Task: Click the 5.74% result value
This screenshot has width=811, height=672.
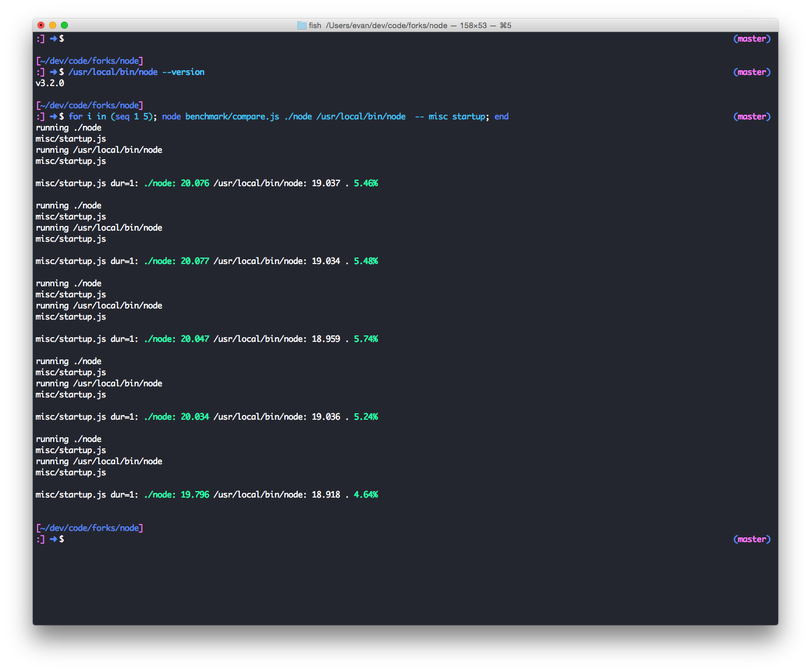Action: pyautogui.click(x=366, y=339)
